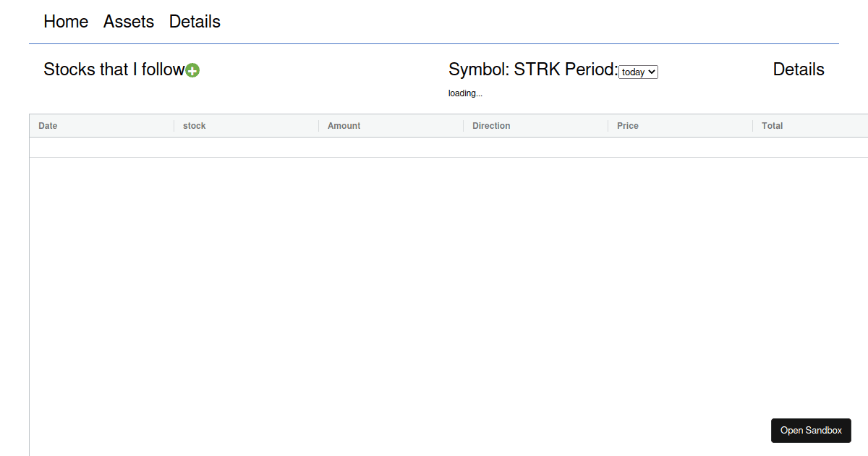Sort by the stock column header
The image size is (868, 456).
tap(195, 126)
